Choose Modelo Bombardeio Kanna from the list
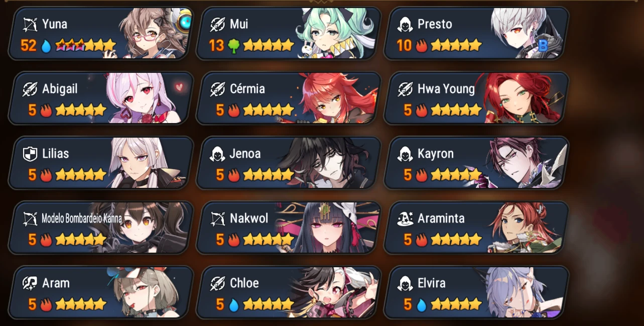644x326 pixels. tap(101, 228)
